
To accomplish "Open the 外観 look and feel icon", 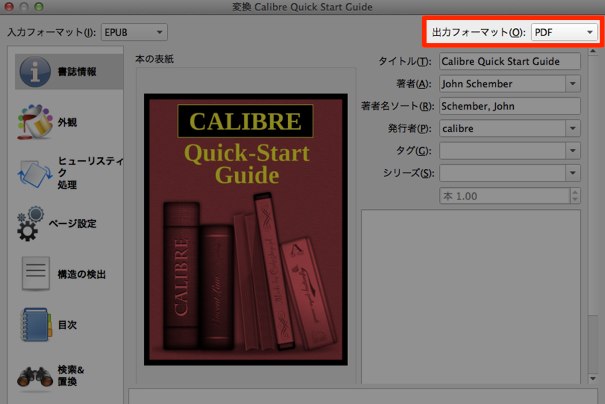I will (x=35, y=122).
